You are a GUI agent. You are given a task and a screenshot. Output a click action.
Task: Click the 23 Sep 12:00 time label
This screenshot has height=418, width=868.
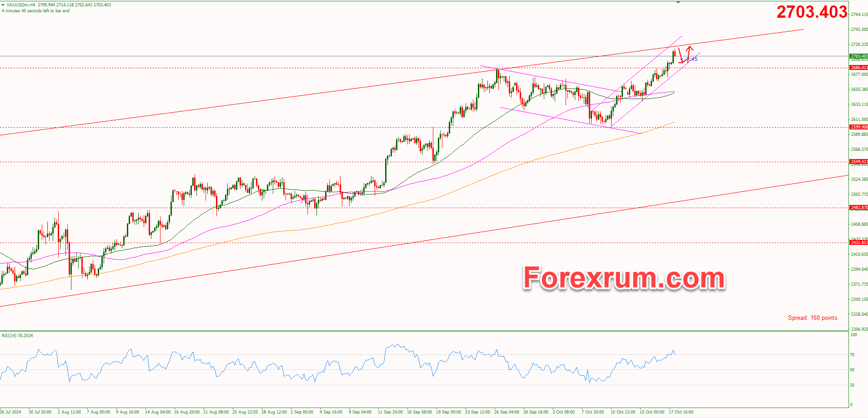pyautogui.click(x=478, y=412)
